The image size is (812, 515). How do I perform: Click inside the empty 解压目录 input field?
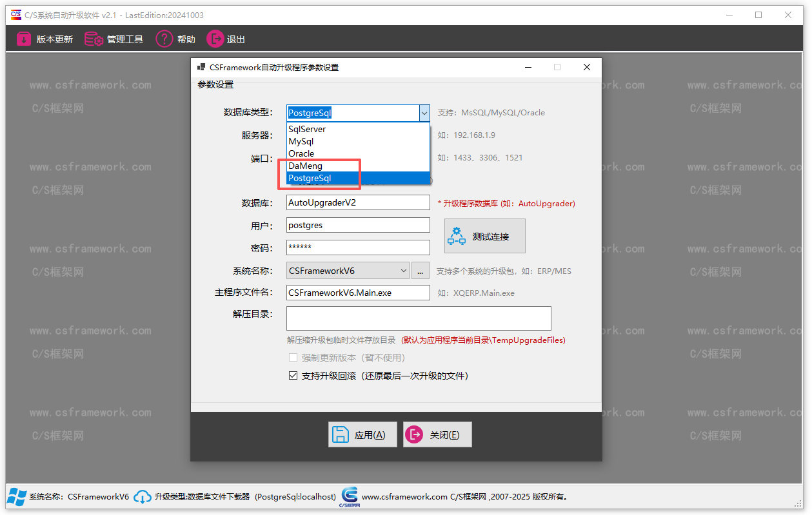click(x=418, y=318)
